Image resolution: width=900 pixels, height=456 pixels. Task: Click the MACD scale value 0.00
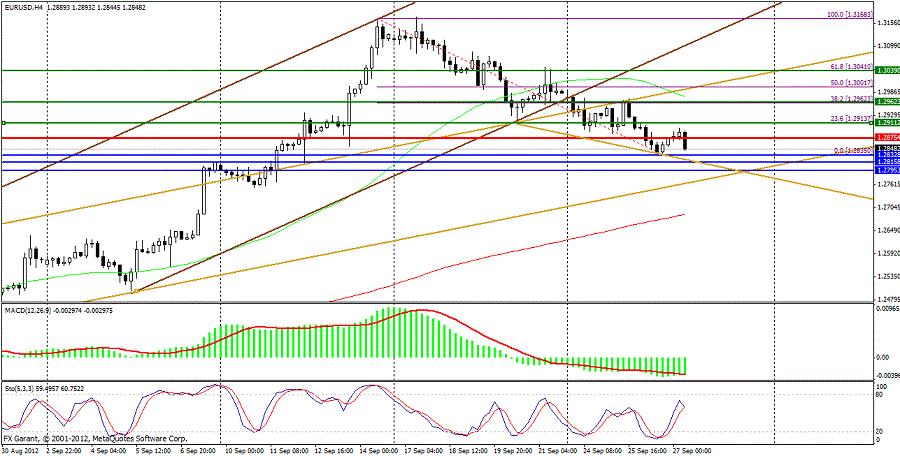pos(884,357)
